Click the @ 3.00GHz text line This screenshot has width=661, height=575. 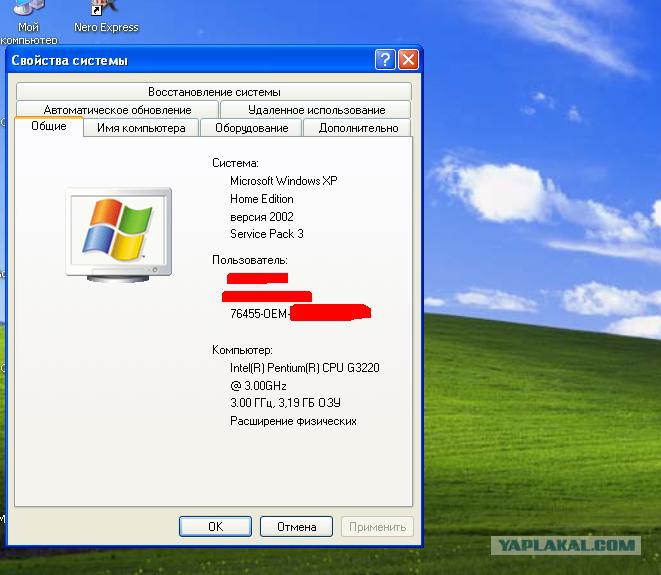pos(258,386)
